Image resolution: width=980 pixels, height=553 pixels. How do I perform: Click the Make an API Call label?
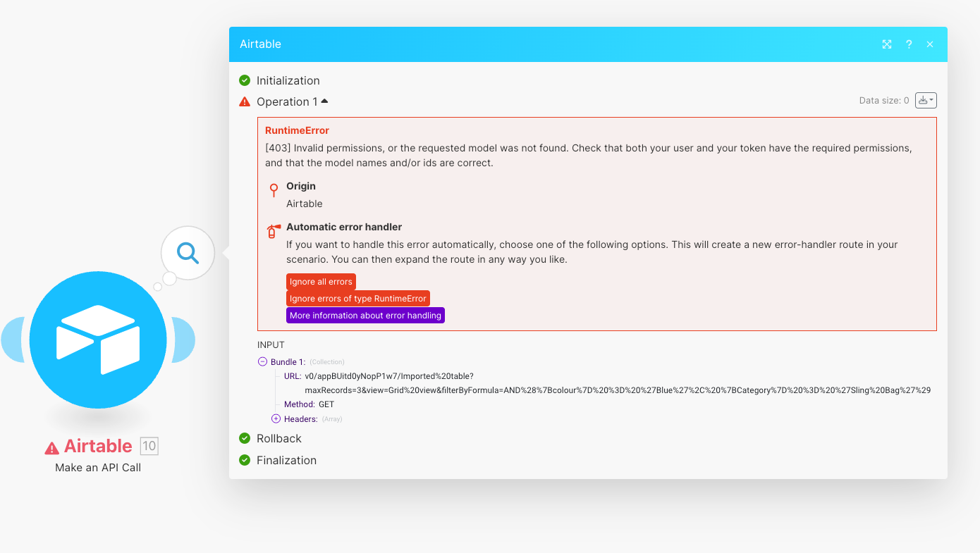click(x=98, y=468)
